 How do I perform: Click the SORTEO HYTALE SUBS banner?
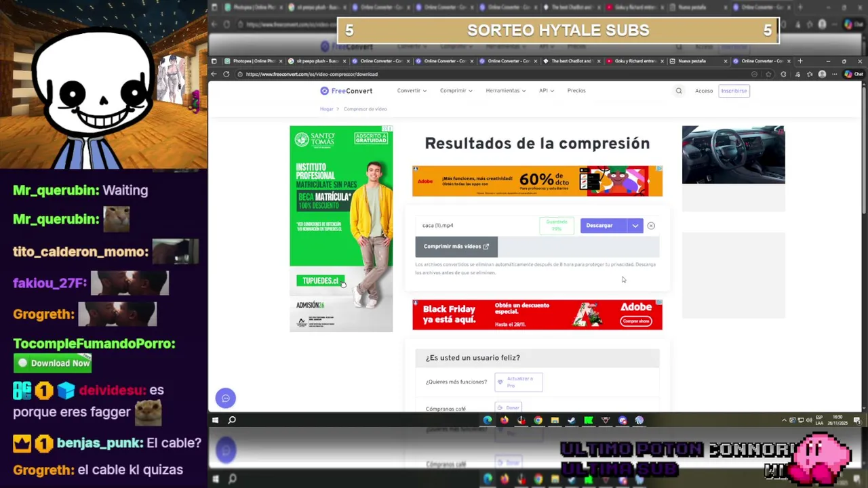click(558, 30)
